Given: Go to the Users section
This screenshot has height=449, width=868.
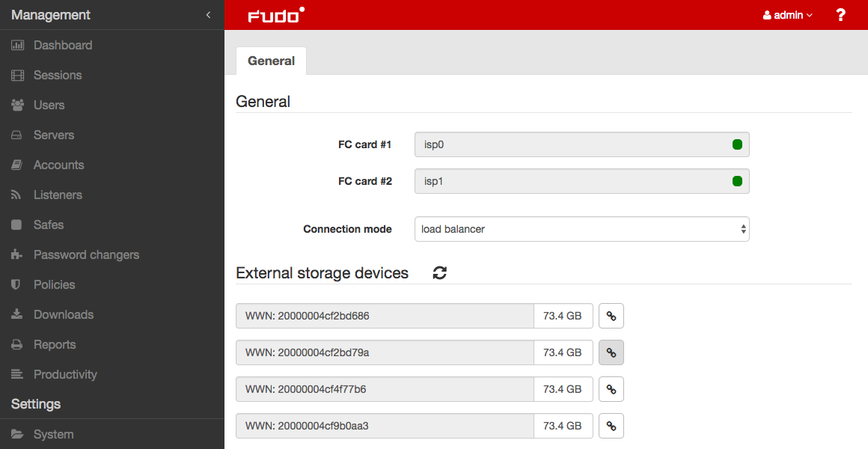Looking at the screenshot, I should [x=49, y=106].
